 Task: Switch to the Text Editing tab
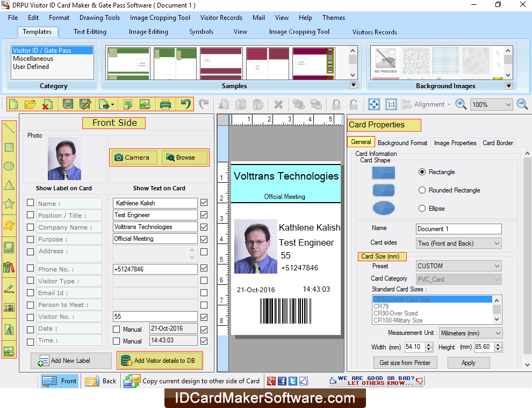click(90, 32)
